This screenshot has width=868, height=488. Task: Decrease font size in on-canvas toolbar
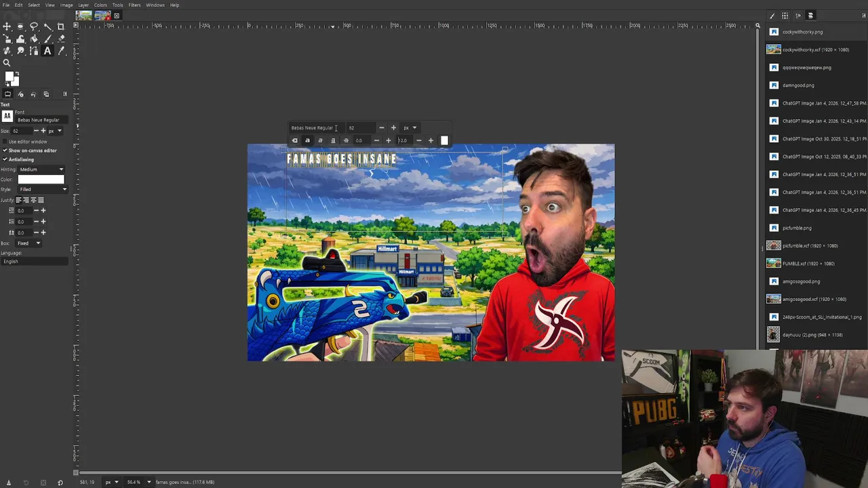click(382, 127)
